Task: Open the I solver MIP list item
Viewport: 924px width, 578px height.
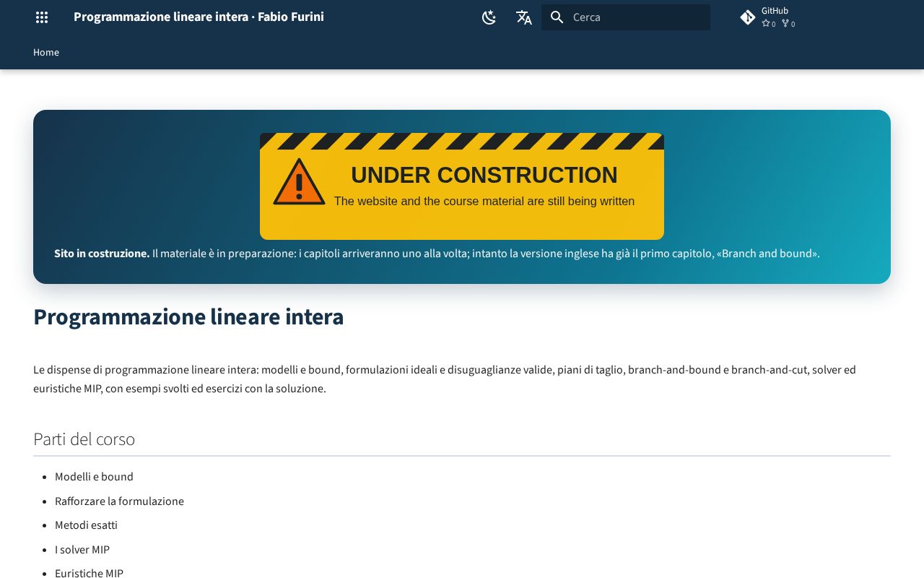Action: pyautogui.click(x=82, y=550)
